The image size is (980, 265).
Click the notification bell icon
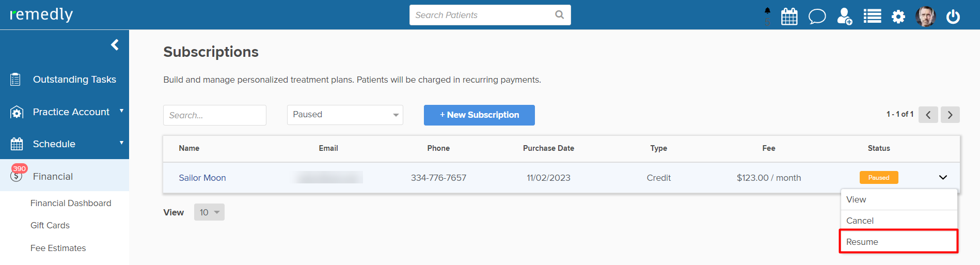767,11
